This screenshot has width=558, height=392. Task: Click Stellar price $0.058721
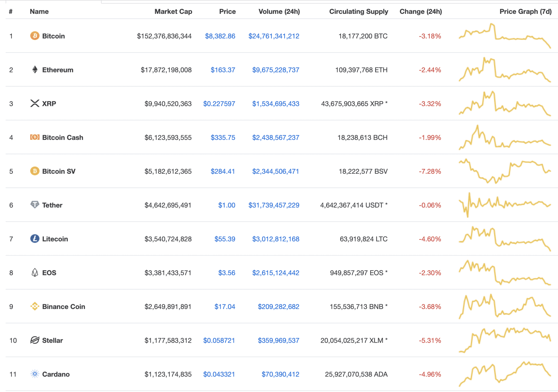pyautogui.click(x=219, y=340)
